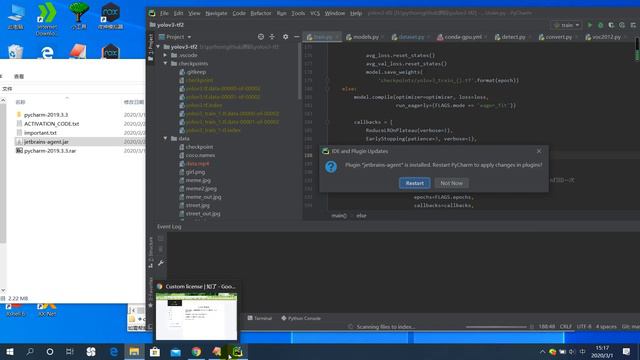Open Chrome from the taskbar
Screen dimensions: 640x360
point(196,351)
